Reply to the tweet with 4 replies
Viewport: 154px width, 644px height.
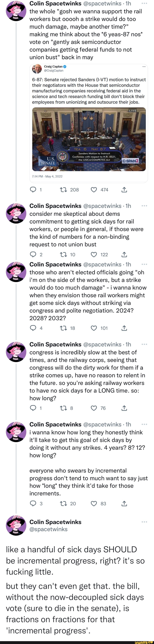click(x=33, y=328)
